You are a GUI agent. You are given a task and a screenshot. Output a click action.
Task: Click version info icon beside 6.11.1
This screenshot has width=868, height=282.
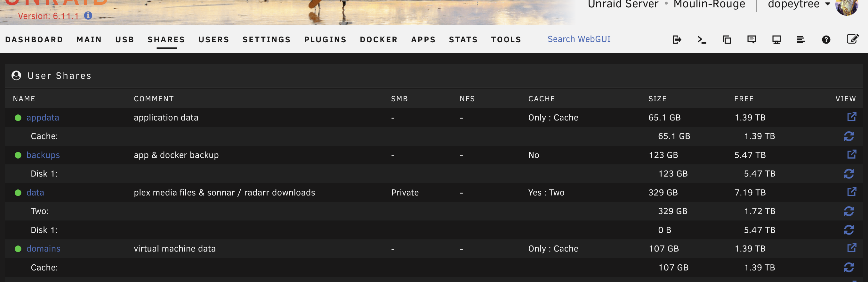click(88, 15)
